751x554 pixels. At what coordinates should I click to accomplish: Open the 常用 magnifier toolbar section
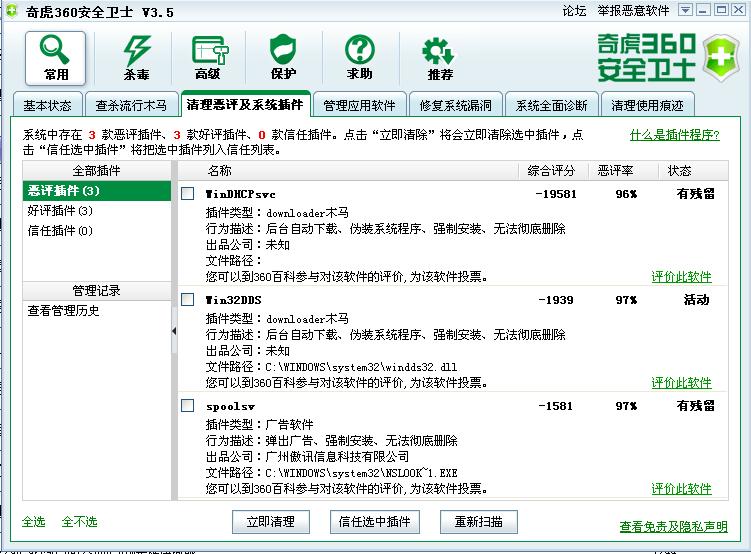click(56, 58)
